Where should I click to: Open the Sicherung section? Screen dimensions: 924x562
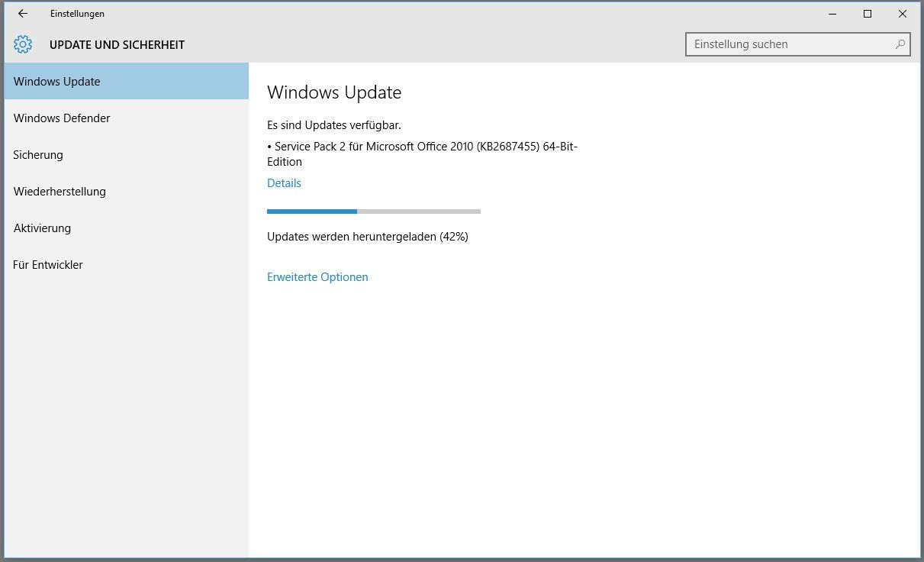pyautogui.click(x=127, y=154)
